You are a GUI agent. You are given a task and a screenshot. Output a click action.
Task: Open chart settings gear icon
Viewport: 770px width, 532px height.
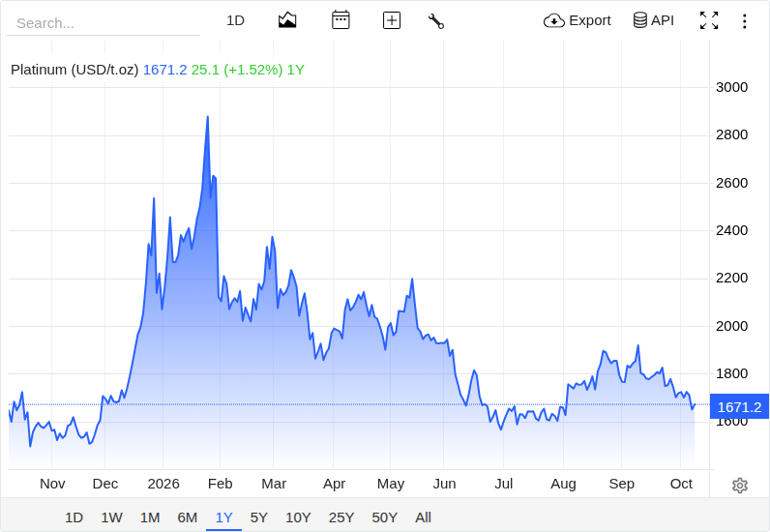tap(740, 486)
